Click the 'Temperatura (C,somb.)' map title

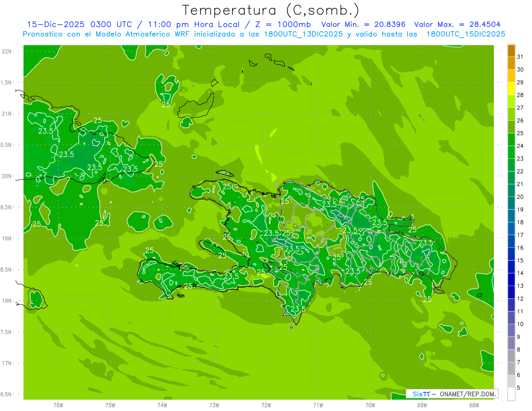(x=271, y=10)
